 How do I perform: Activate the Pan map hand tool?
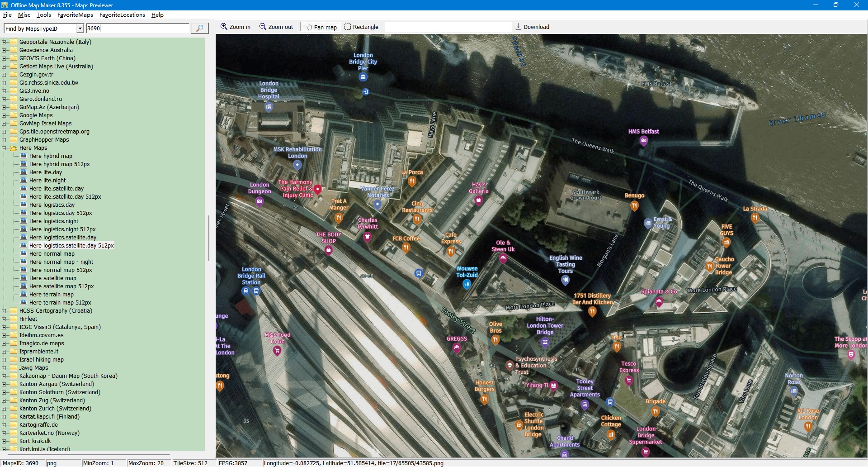(x=321, y=27)
